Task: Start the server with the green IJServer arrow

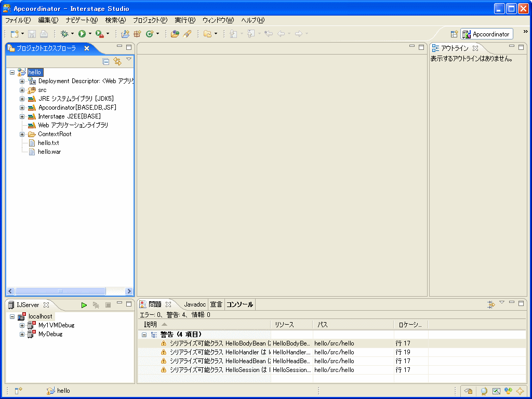Action: coord(84,305)
